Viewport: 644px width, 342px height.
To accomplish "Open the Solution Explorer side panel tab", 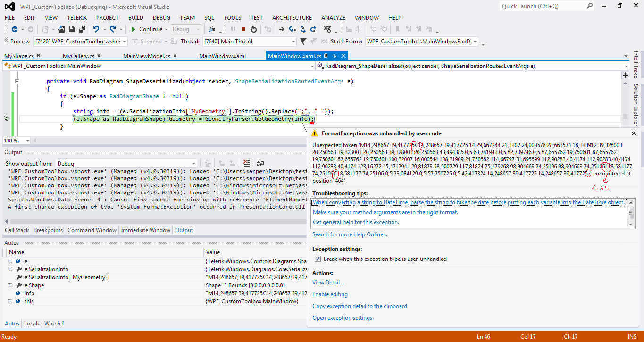I will tap(636, 105).
